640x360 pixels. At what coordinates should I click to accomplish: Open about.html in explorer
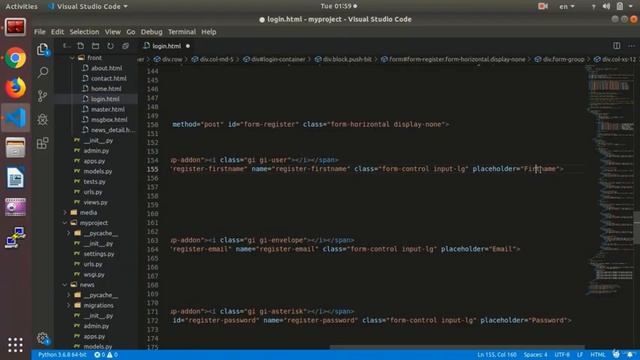tap(106, 68)
